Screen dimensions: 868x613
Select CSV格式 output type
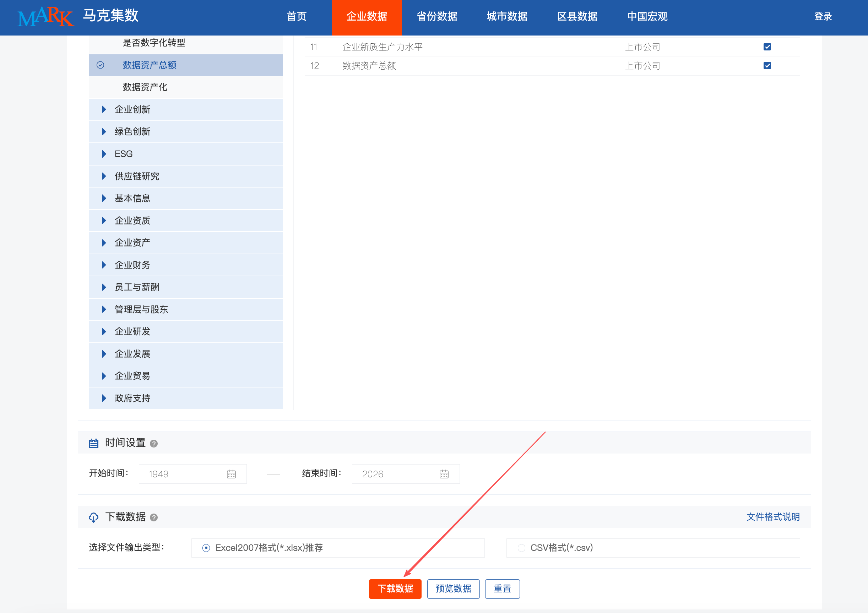tap(521, 548)
